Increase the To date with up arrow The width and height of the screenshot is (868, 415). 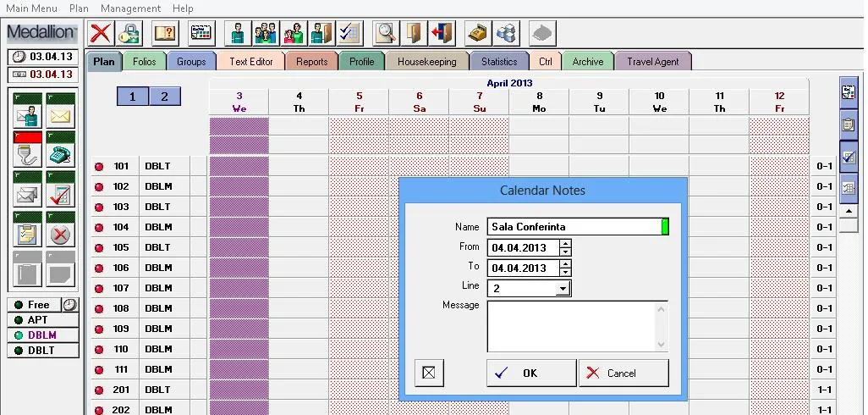point(565,264)
